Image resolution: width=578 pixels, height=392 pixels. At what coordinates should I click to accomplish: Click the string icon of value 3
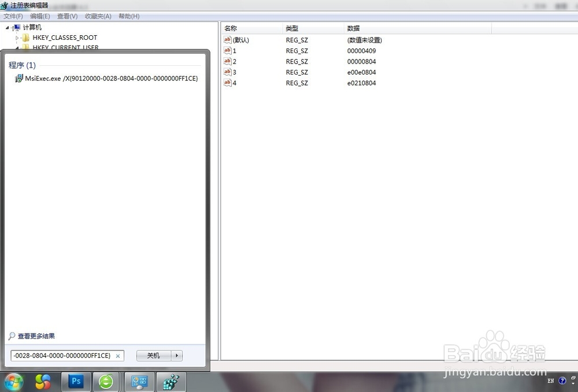(x=227, y=72)
